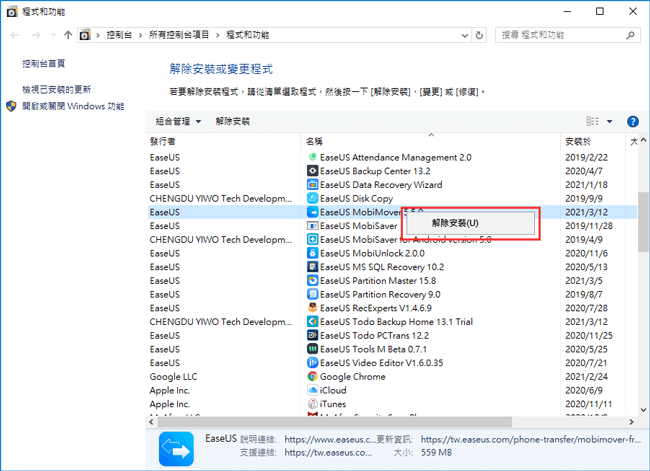Click the EaseUS MobiMover icon
The image size is (650, 471).
313,212
